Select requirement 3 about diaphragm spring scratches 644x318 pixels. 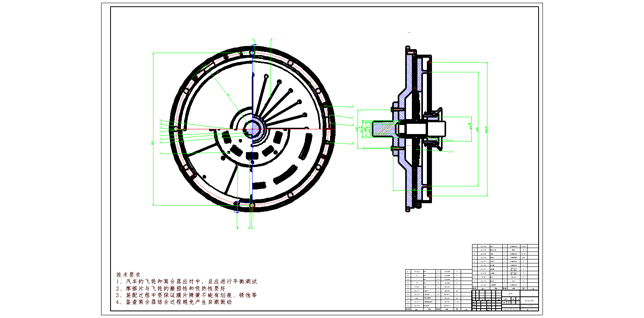(x=186, y=295)
